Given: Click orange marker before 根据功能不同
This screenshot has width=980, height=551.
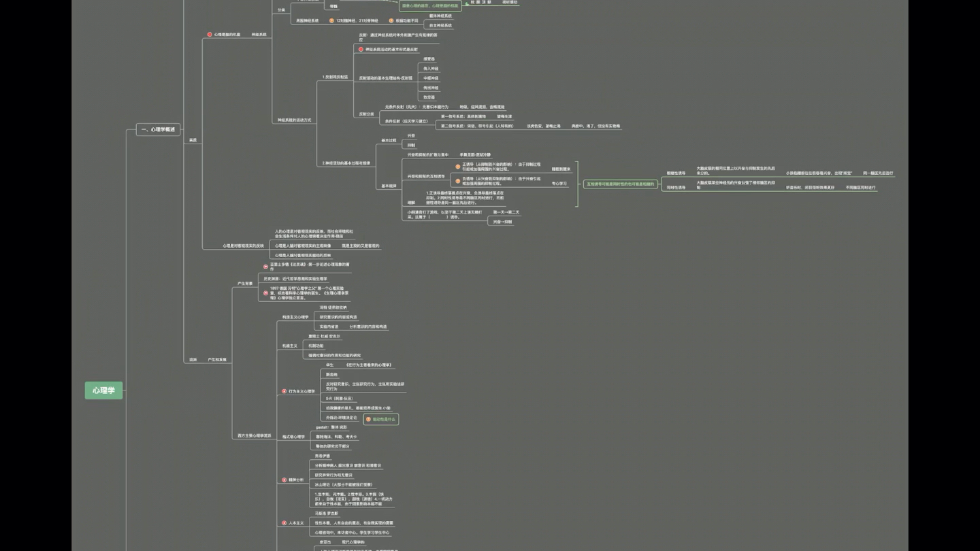Looking at the screenshot, I should pos(391,20).
